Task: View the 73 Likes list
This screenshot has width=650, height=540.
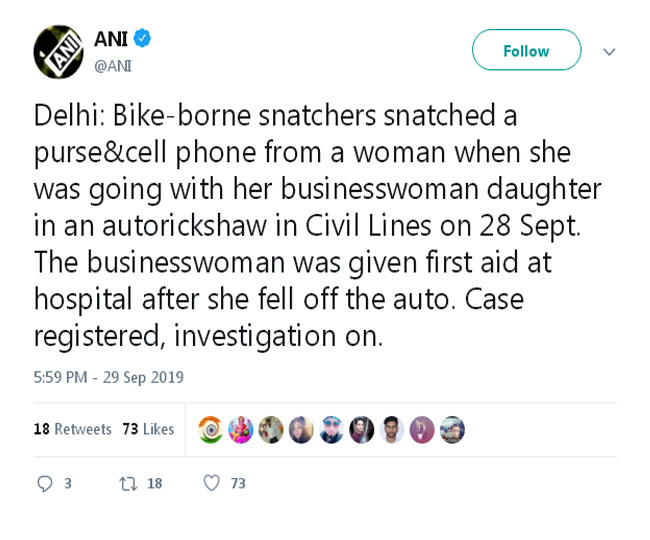Action: 148,429
